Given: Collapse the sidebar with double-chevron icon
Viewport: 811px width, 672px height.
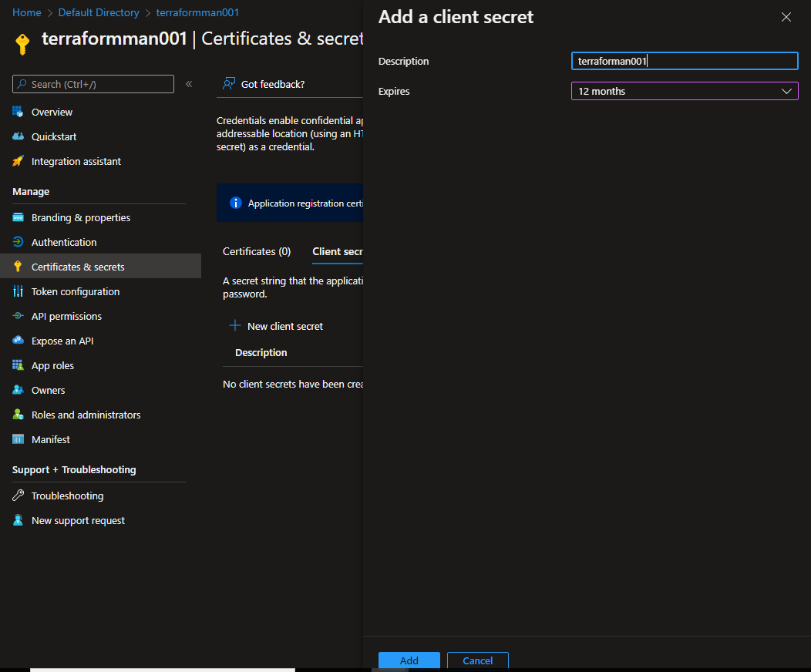Looking at the screenshot, I should pyautogui.click(x=189, y=84).
